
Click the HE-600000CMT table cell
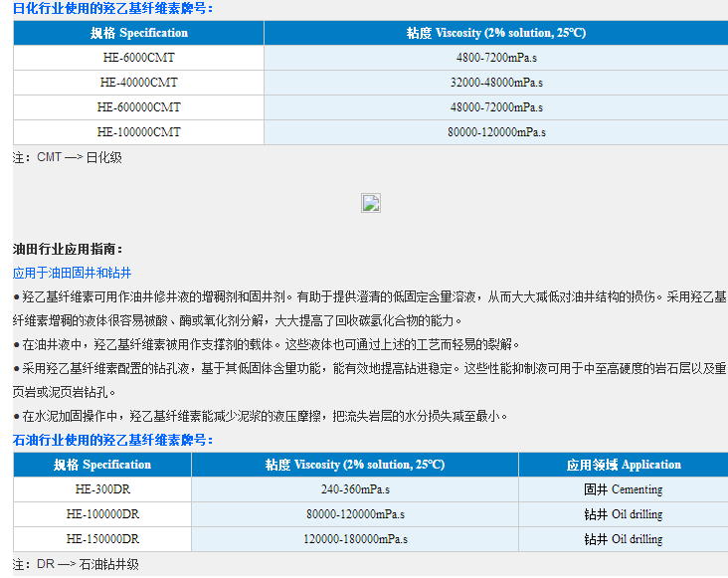coord(138,107)
